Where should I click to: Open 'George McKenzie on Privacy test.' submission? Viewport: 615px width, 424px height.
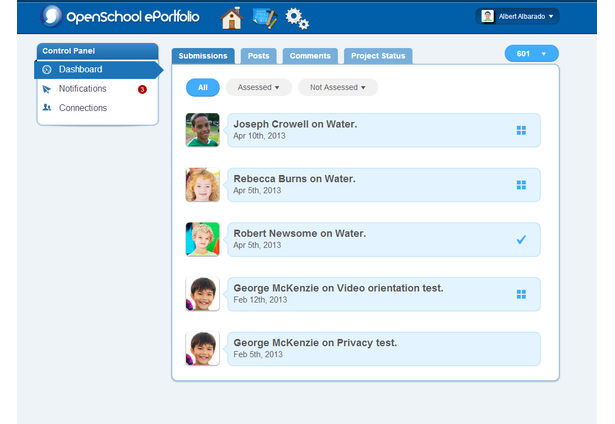pos(384,349)
